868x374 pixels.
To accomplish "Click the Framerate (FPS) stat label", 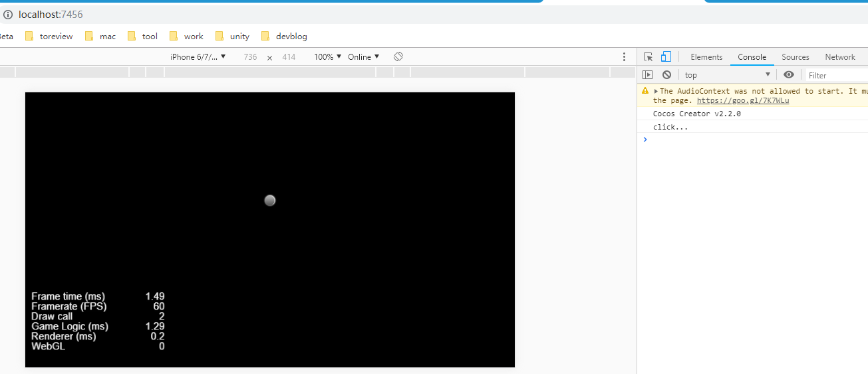I will point(69,306).
